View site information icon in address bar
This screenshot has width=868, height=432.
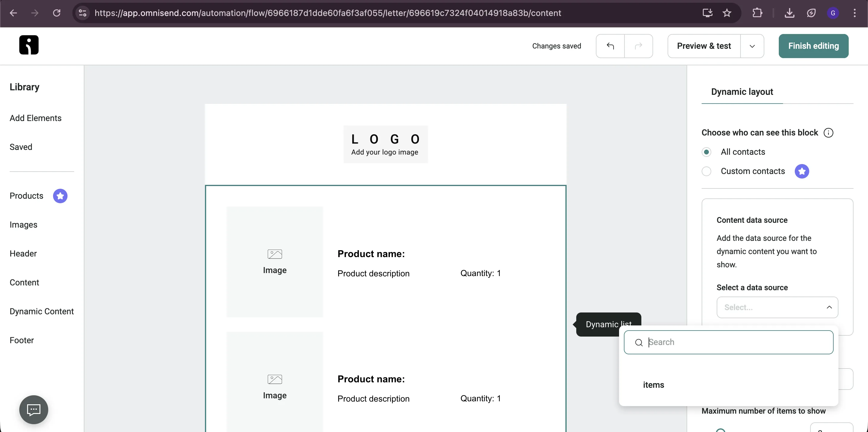(x=83, y=13)
